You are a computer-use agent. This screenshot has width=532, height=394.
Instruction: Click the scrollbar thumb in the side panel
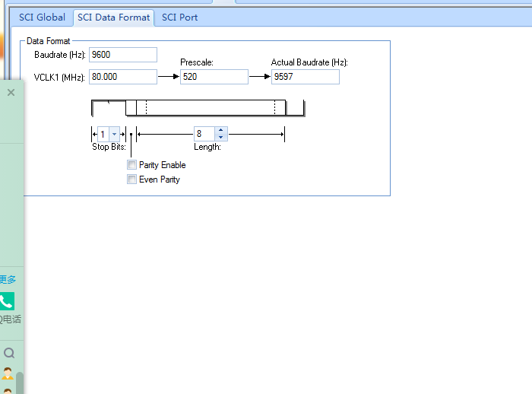point(20,383)
